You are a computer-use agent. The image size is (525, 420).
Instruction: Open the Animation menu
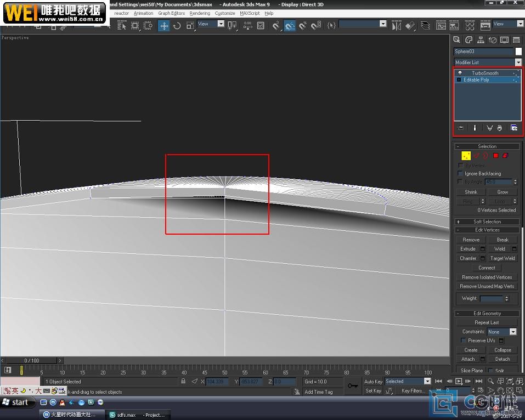point(143,13)
